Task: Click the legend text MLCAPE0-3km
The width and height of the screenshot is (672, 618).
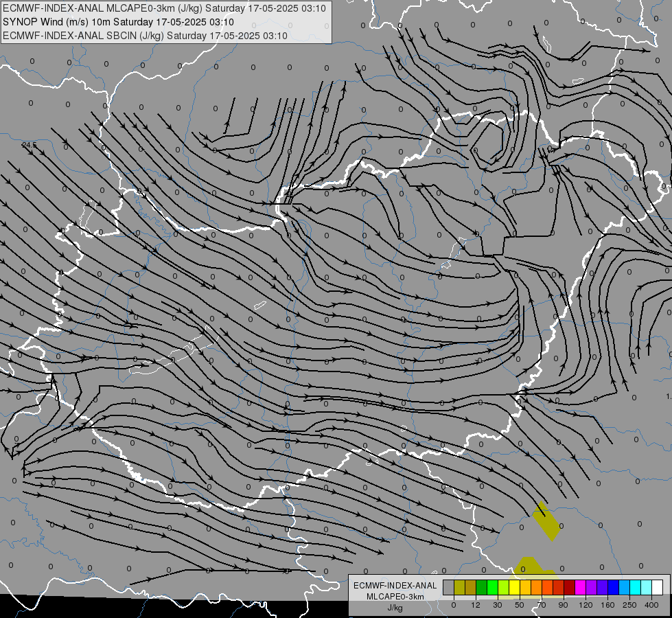Action: point(395,597)
